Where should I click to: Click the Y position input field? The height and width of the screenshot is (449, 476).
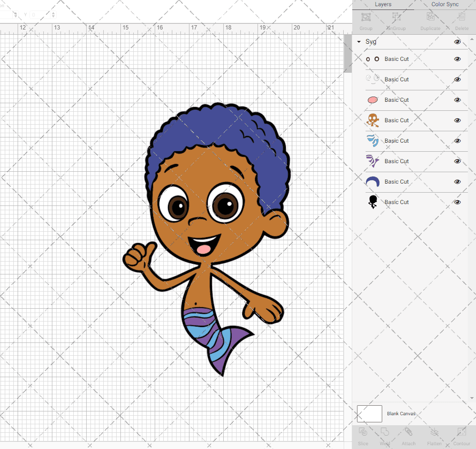coord(40,15)
